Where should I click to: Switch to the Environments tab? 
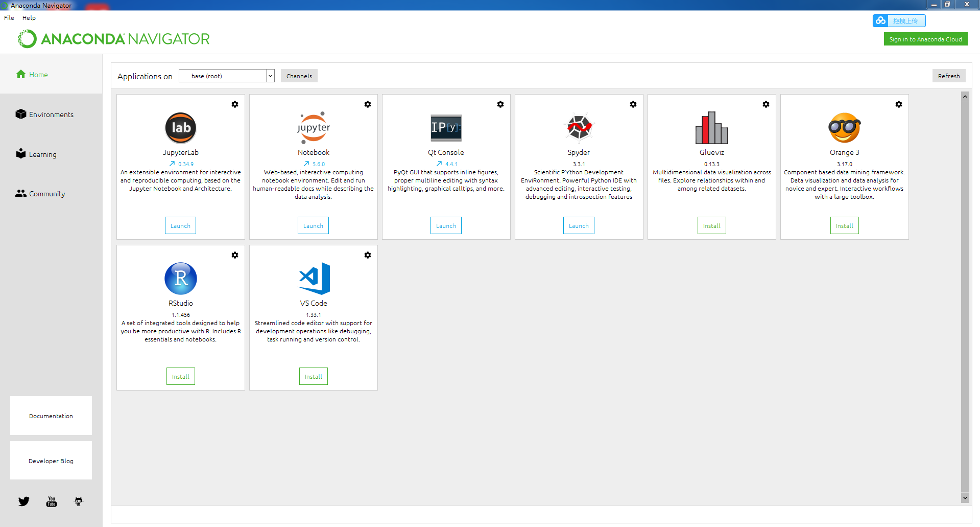point(51,114)
